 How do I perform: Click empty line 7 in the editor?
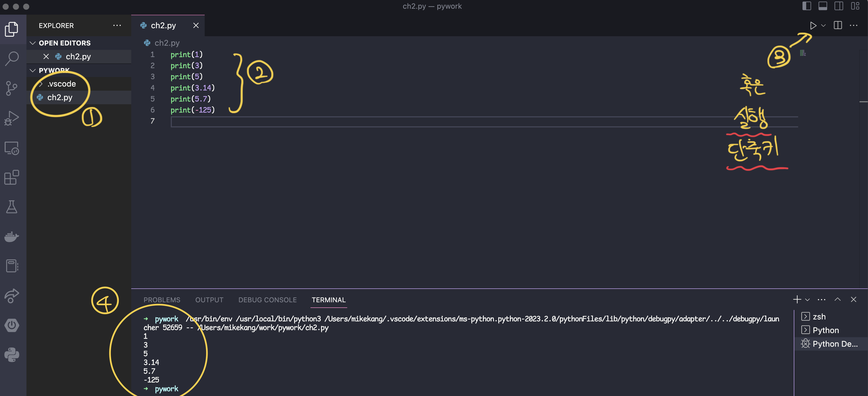[x=404, y=121]
